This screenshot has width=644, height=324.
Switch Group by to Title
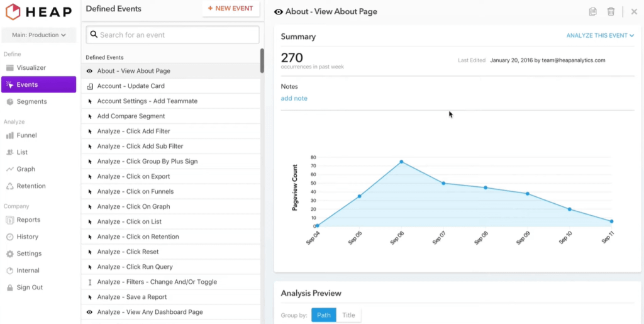click(348, 315)
